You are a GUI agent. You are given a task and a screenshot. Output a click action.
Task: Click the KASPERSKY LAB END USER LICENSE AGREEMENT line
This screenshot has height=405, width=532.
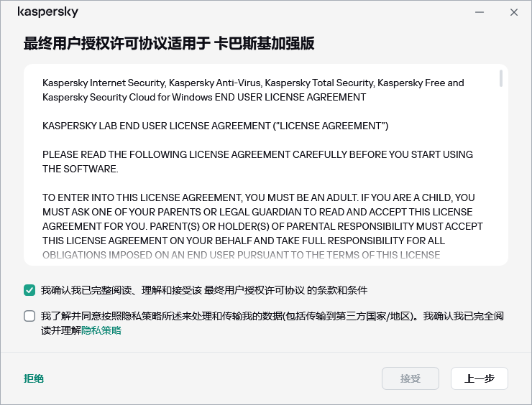pos(216,126)
